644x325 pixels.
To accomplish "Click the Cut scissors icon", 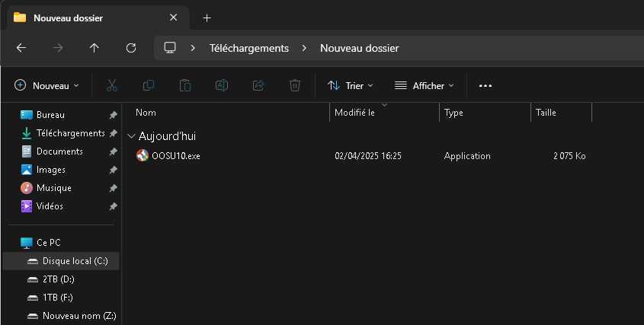I will click(x=112, y=85).
